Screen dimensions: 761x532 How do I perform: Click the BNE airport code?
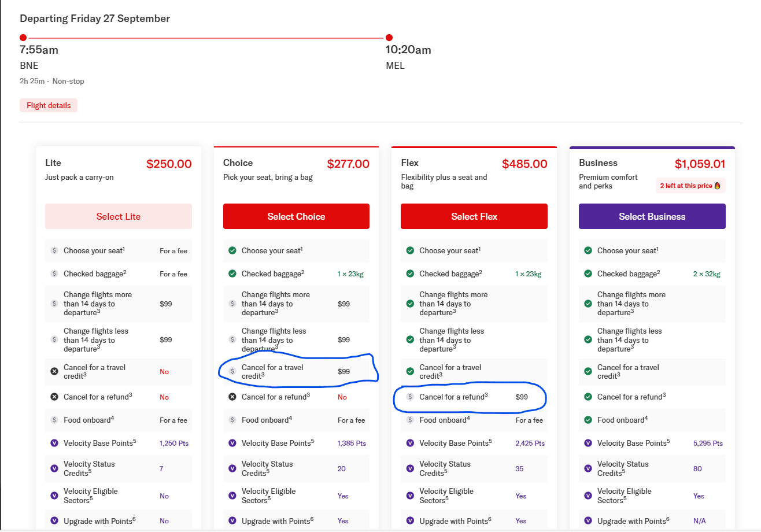point(29,65)
